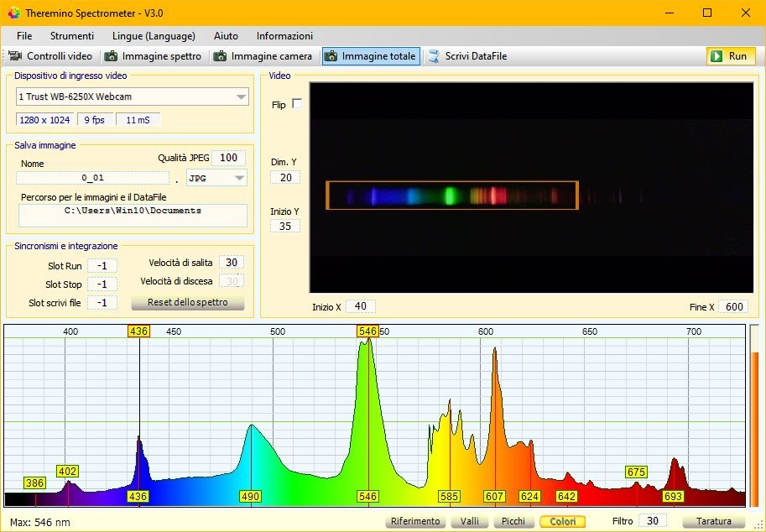Toggle the Picchi peaks button

513,521
